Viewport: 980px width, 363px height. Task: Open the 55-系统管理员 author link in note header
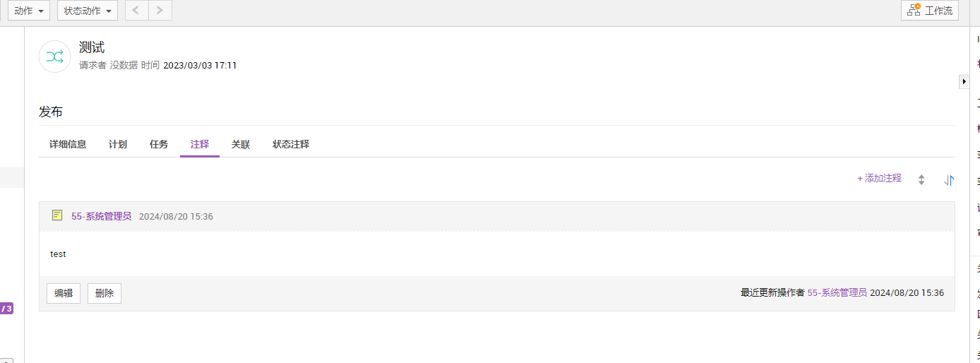pos(101,216)
